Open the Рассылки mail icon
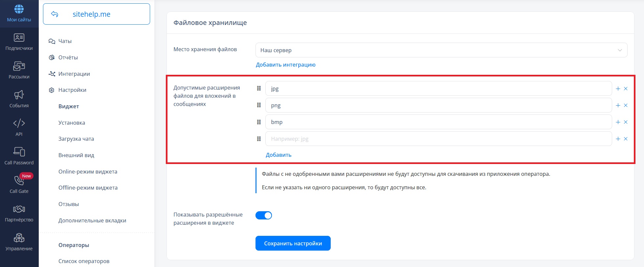 (19, 66)
